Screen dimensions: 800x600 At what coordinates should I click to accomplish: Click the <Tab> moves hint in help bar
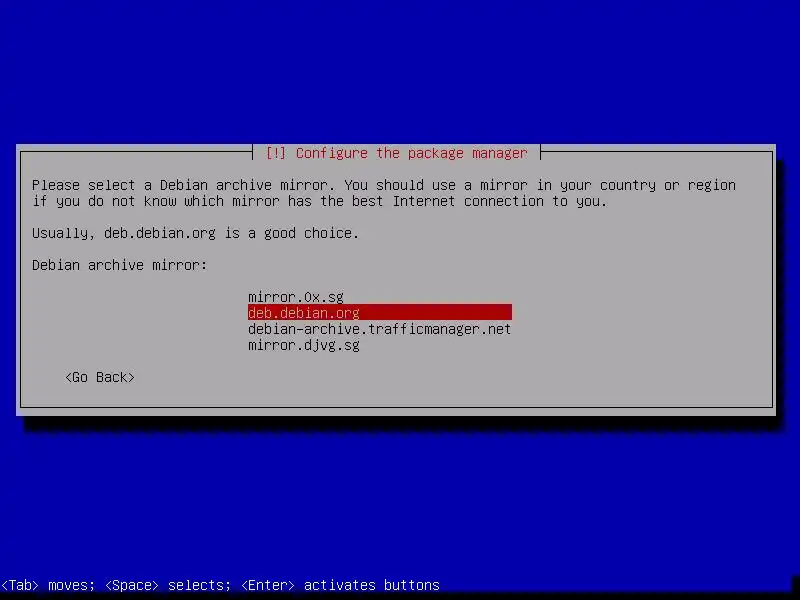coord(48,585)
